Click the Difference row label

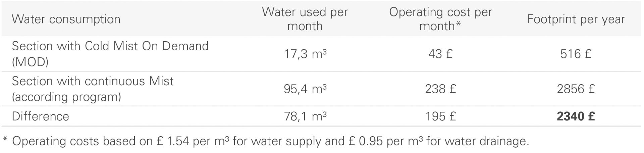coord(40,116)
